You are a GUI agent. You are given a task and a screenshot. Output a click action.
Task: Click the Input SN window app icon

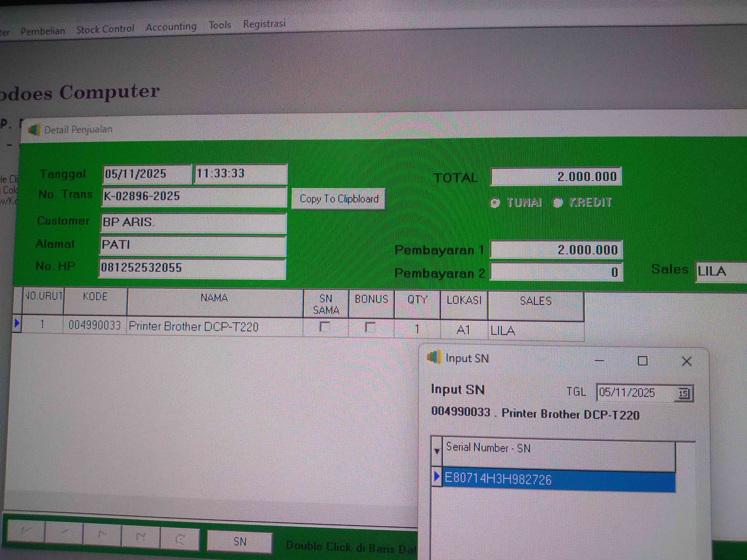434,357
